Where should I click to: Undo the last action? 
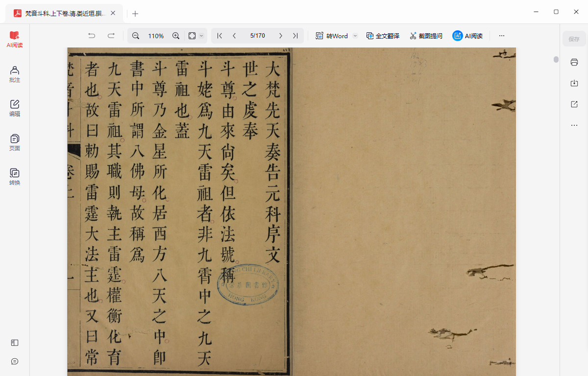(92, 36)
